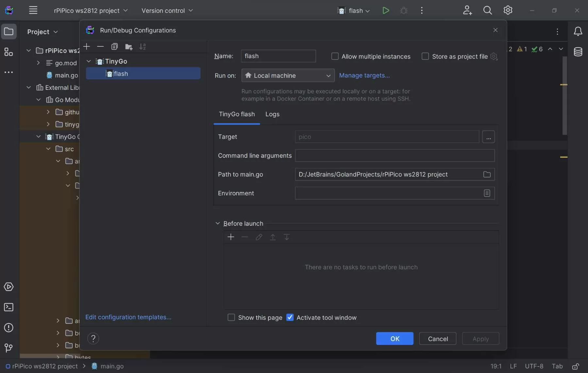
Task: Browse for main.go path folder
Action: [x=487, y=174]
